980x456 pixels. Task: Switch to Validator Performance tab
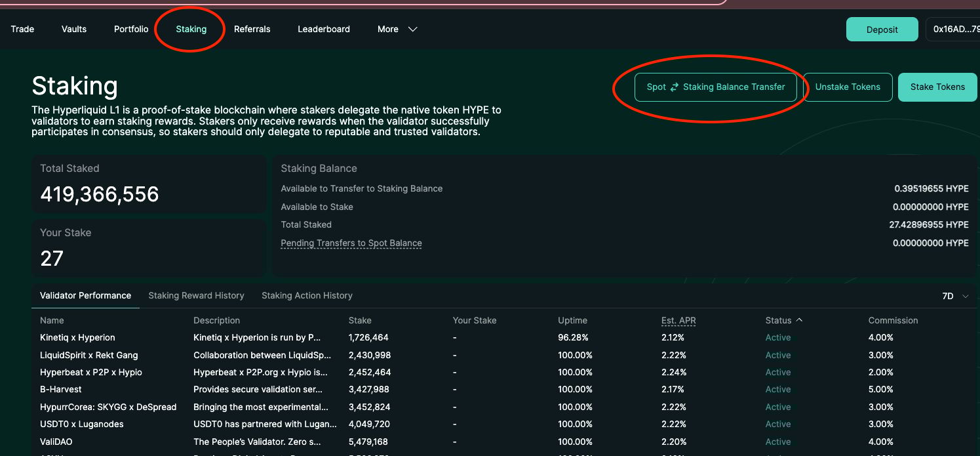tap(85, 295)
